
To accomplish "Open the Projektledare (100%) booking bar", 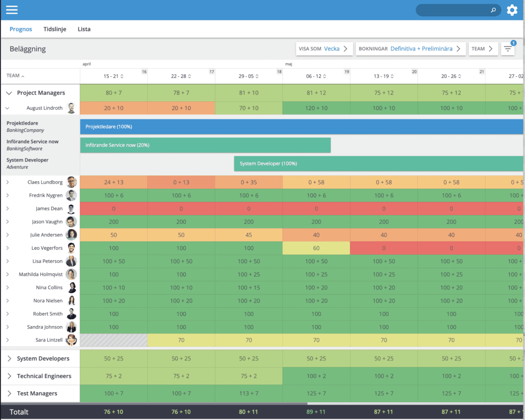I will click(x=301, y=127).
